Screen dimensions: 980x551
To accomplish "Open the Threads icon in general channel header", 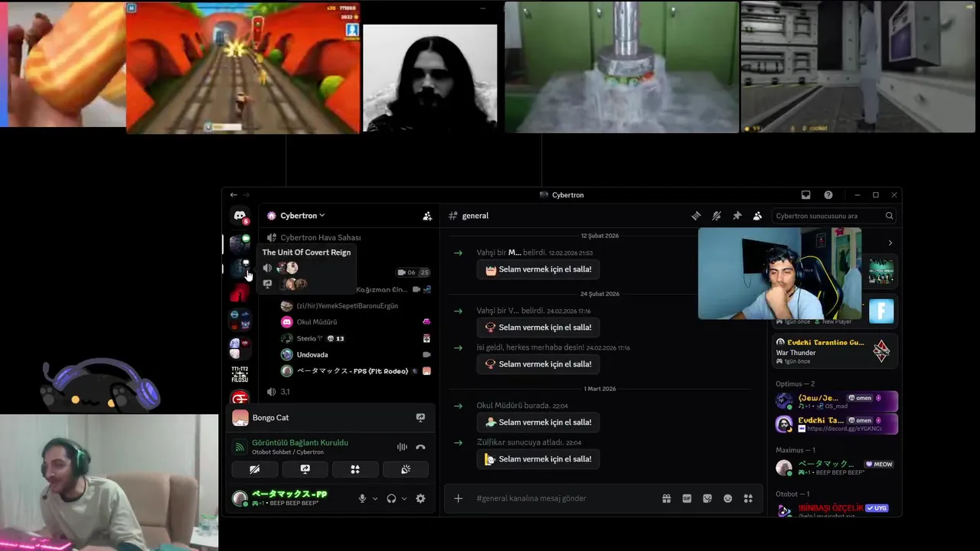I will pos(696,216).
